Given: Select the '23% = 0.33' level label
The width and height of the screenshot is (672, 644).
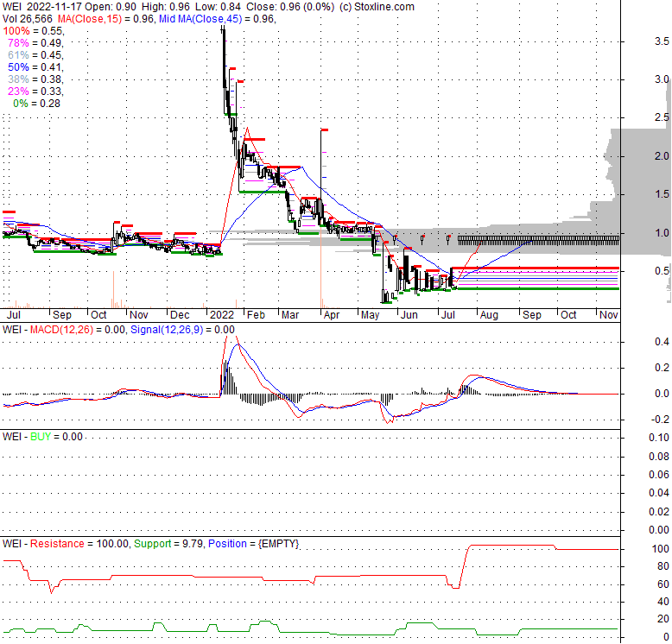Looking at the screenshot, I should click(x=35, y=91).
